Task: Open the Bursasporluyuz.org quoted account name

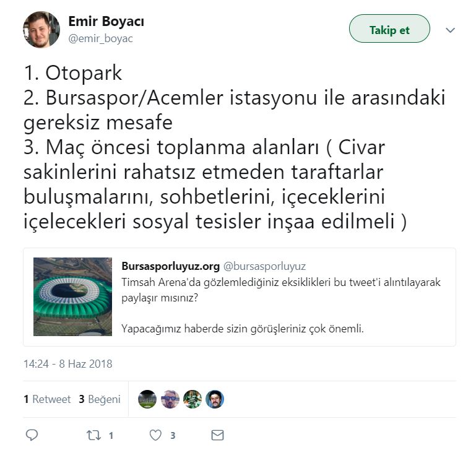Action: point(171,266)
